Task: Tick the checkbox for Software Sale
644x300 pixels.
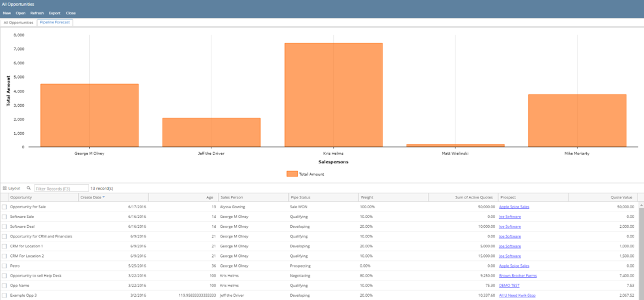Action: 4,217
